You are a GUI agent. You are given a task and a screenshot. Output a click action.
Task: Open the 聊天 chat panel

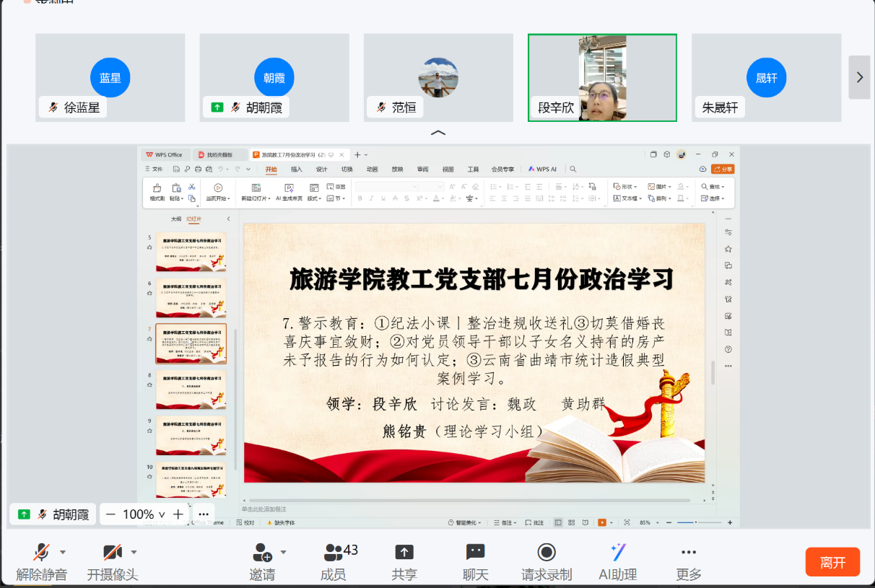point(475,553)
